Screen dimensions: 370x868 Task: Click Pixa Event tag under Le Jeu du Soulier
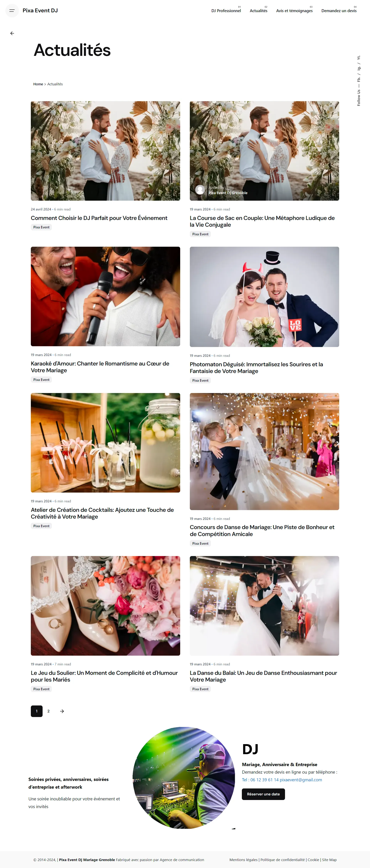(x=41, y=689)
